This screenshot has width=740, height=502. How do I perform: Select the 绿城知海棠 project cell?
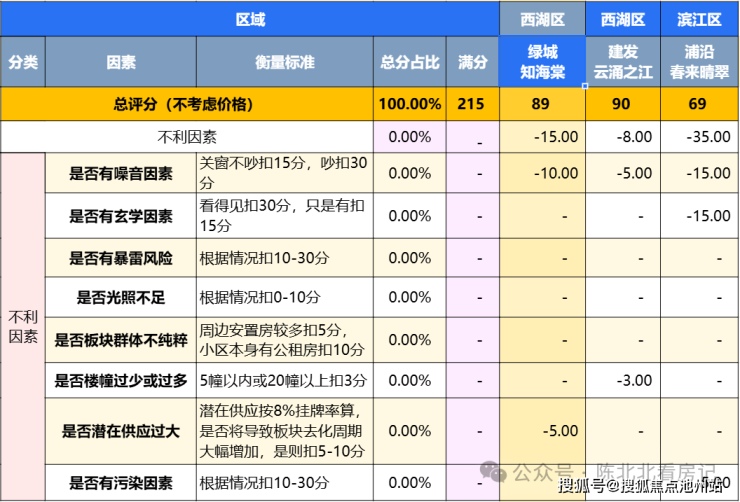pyautogui.click(x=542, y=62)
